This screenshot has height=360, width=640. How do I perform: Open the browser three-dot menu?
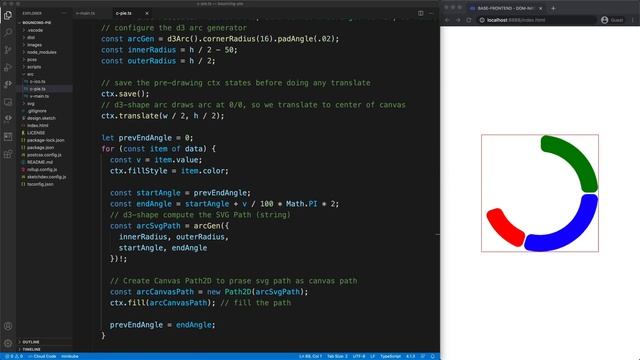(633, 20)
